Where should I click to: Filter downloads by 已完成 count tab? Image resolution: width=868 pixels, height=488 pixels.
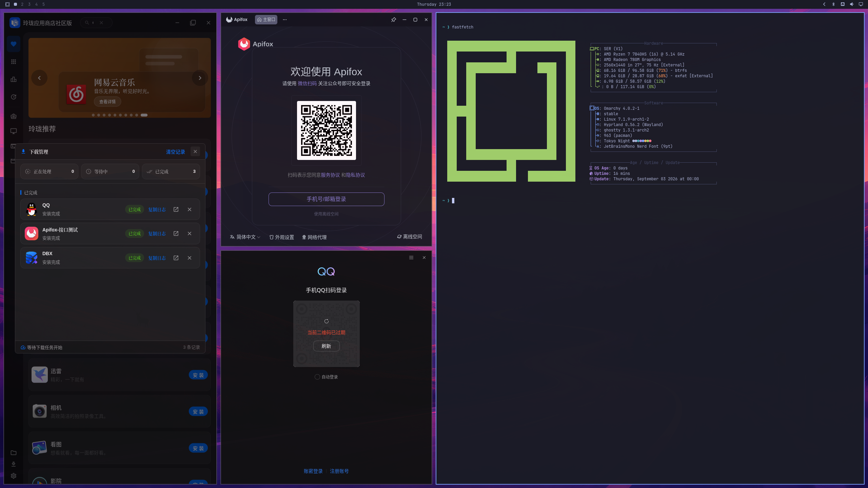[x=171, y=171]
